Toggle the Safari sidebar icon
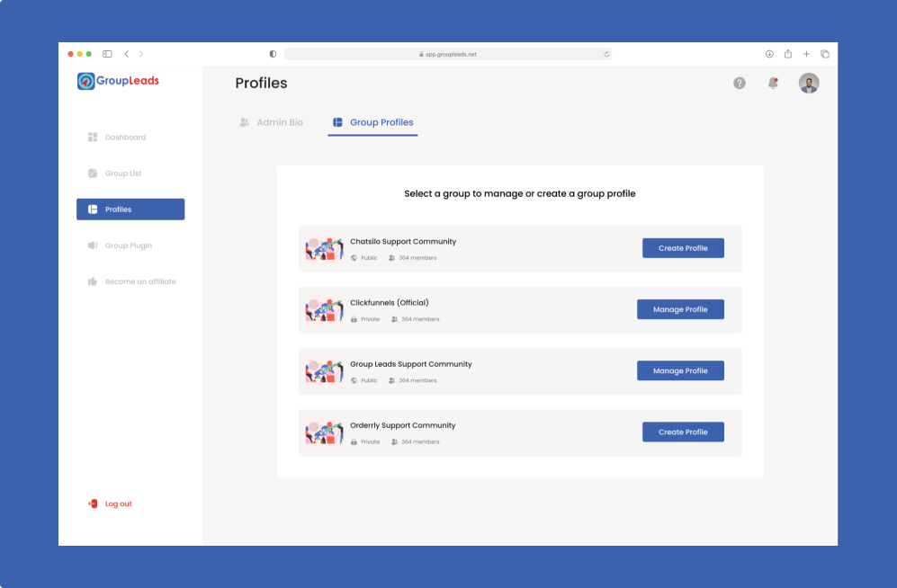The height and width of the screenshot is (588, 897). point(107,54)
